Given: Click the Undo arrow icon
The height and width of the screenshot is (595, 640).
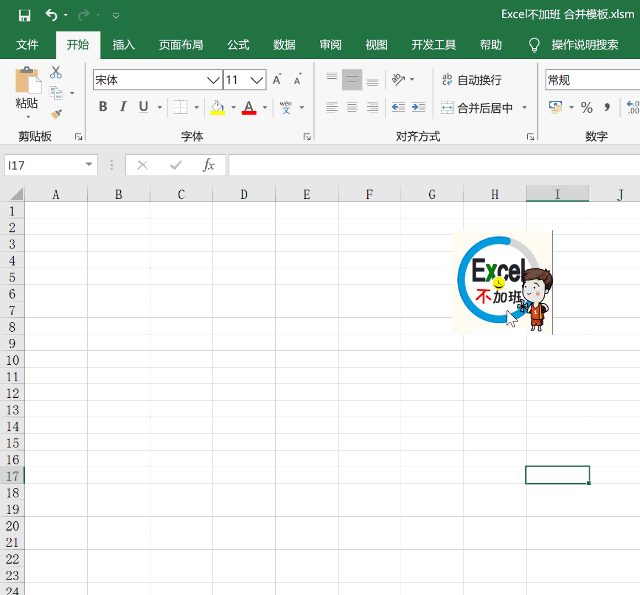Looking at the screenshot, I should click(50, 15).
